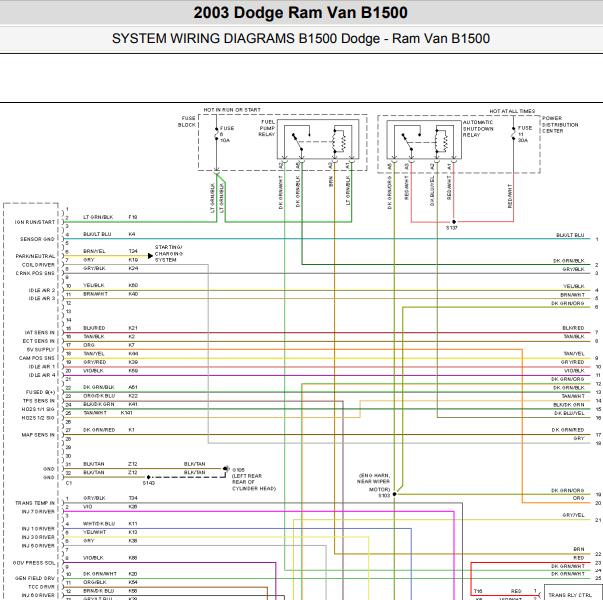603x600 pixels.
Task: Click the 'IDLE AIR 3' pin label
Action: tap(42, 298)
